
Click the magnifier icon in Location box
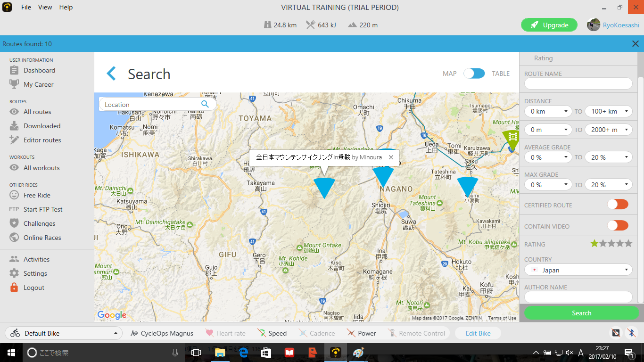[205, 104]
